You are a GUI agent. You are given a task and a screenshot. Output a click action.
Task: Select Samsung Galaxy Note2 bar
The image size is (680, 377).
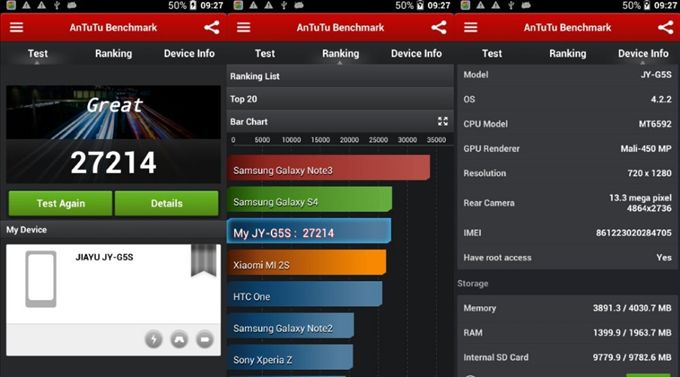click(291, 326)
